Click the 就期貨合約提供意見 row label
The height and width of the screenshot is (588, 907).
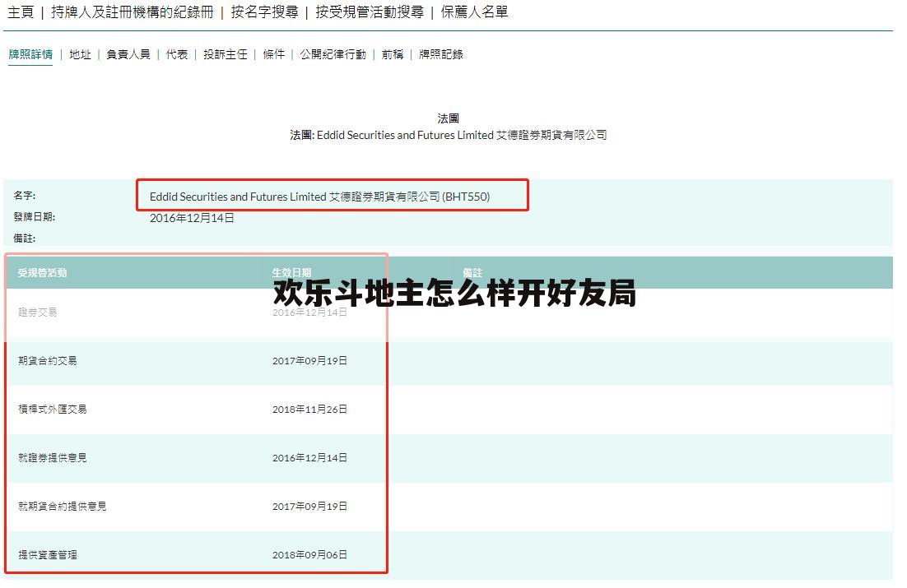(63, 507)
